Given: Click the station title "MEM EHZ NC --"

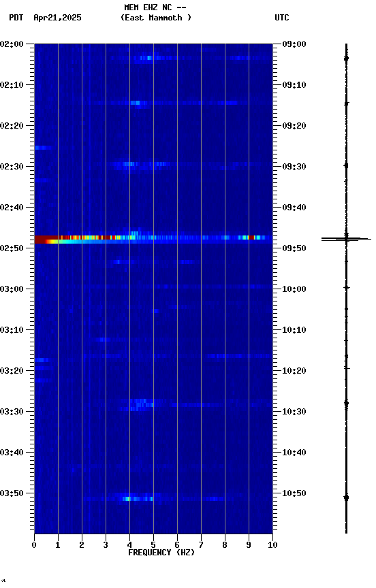Looking at the screenshot, I should pos(155,7).
